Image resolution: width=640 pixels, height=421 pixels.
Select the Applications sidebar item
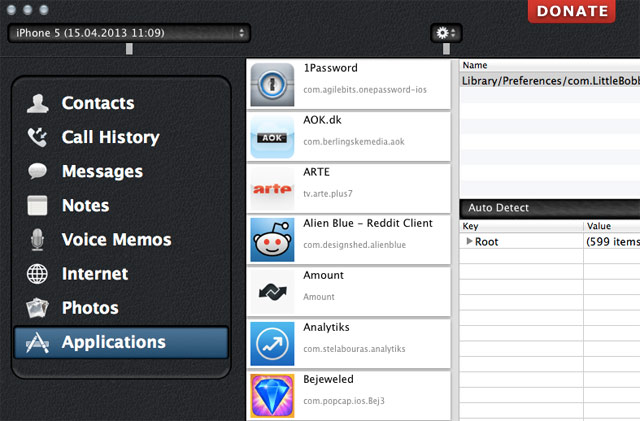pos(121,342)
